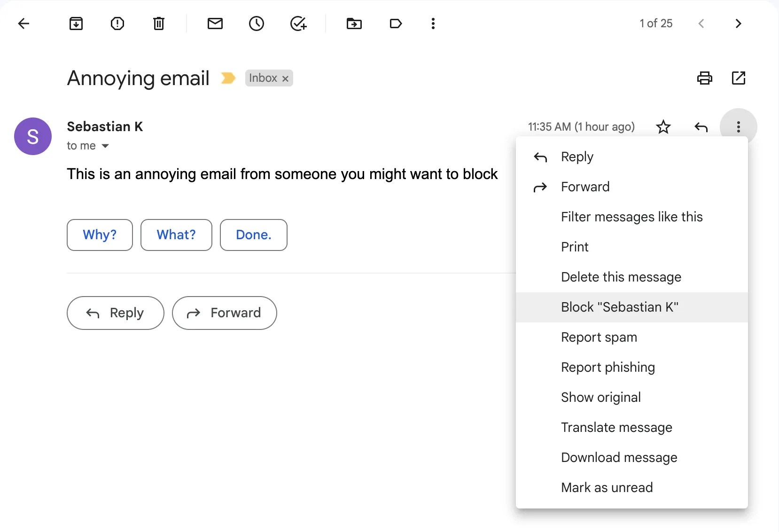Archive the email using toolbar icon
779x532 pixels.
[x=76, y=23]
